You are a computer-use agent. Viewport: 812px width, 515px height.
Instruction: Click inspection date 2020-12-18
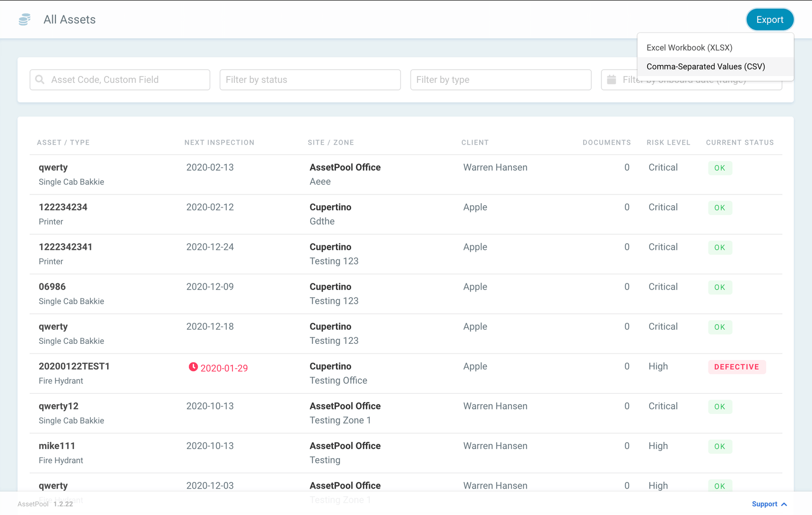point(210,327)
